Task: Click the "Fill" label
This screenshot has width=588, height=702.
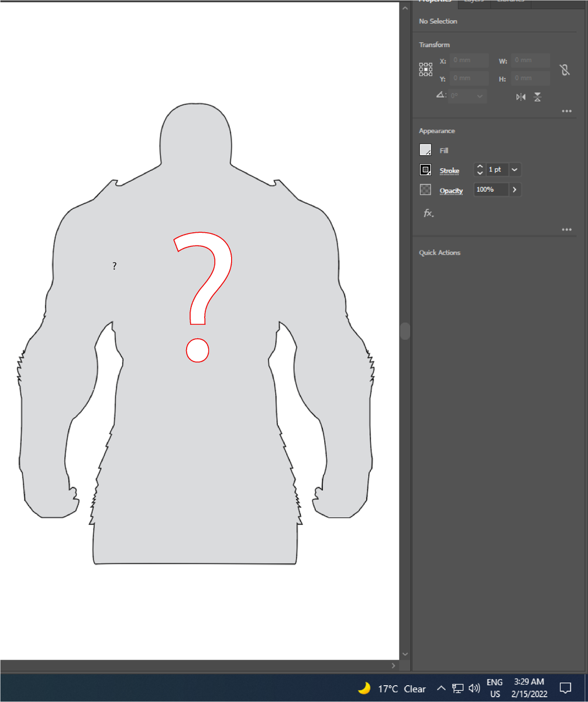Action: tap(444, 151)
